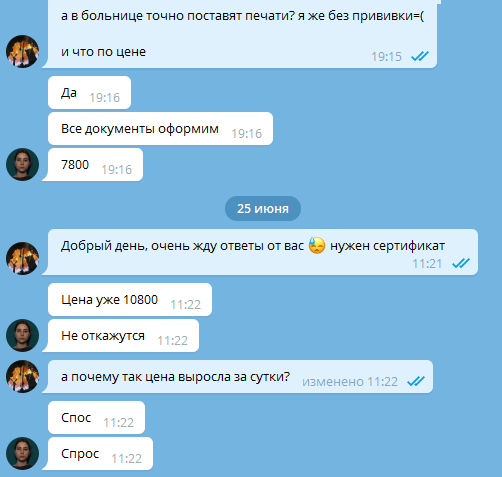The height and width of the screenshot is (477, 502).
Task: Click the 'Спрос' message bubble
Action: [98, 453]
